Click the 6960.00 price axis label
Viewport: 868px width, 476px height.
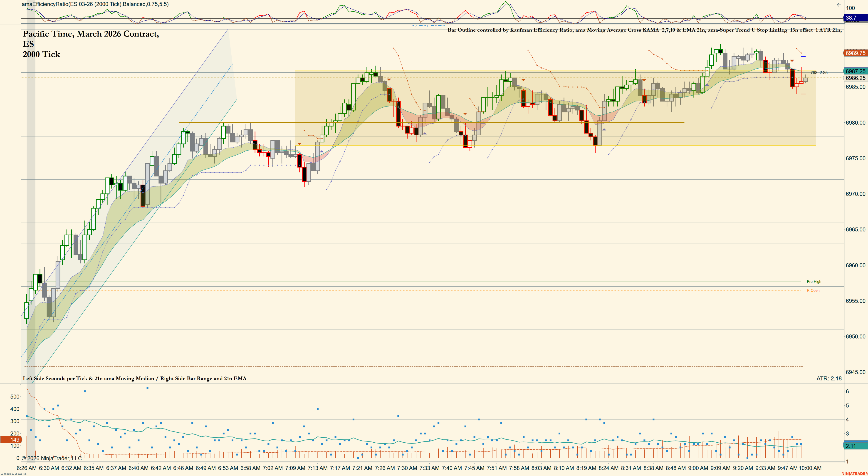[856, 265]
